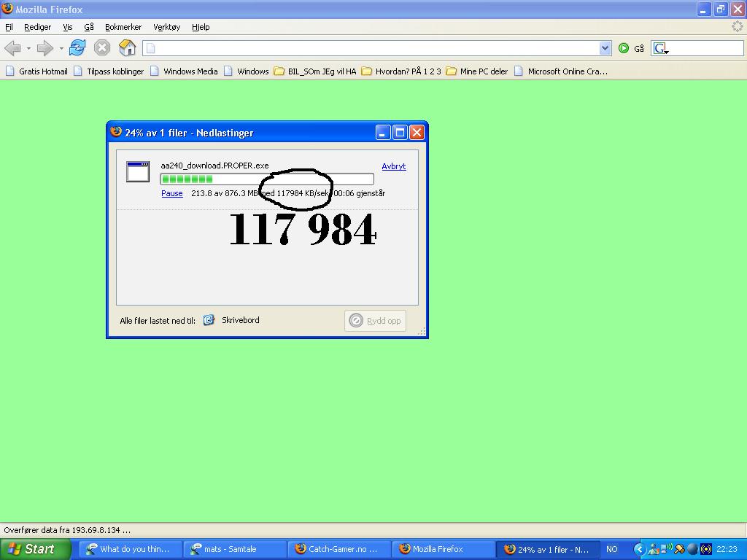Open the Bokmerker menu

[123, 27]
